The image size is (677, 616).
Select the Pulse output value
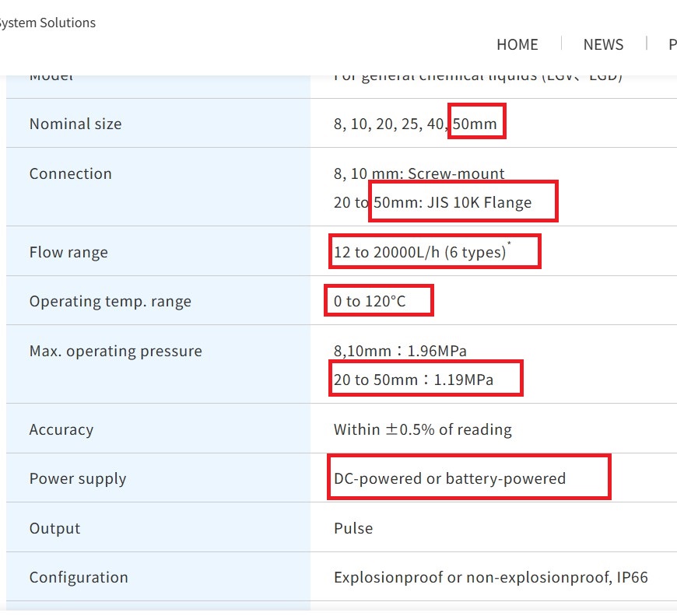(353, 528)
